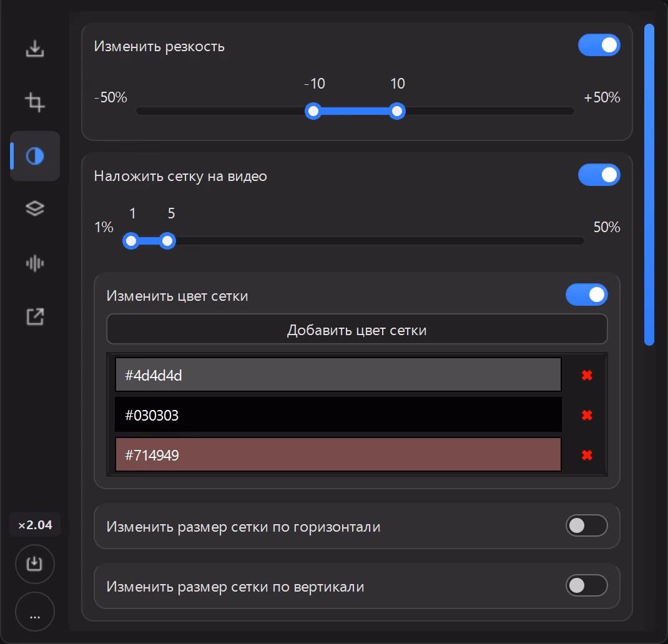This screenshot has height=644, width=668.
Task: Click the blue vertical scrollbar
Action: pyautogui.click(x=649, y=185)
